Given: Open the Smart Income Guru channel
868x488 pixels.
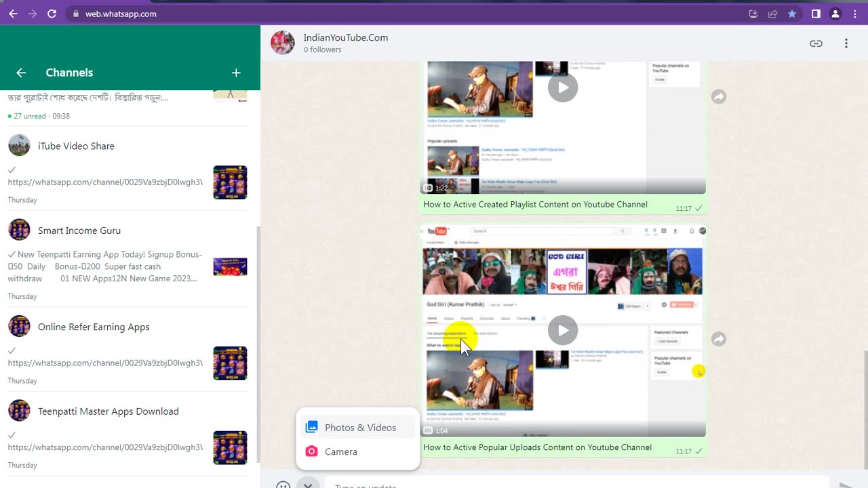Looking at the screenshot, I should (130, 259).
